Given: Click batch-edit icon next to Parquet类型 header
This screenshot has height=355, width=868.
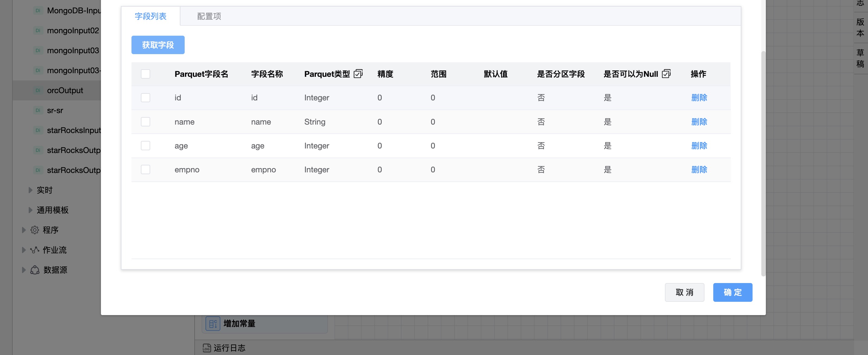Looking at the screenshot, I should pyautogui.click(x=358, y=74).
